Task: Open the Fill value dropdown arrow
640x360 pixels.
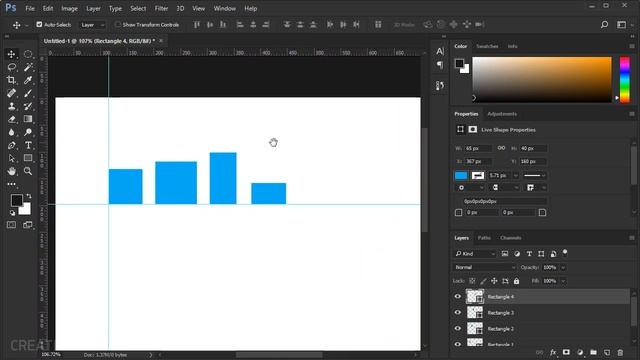Action: point(563,281)
